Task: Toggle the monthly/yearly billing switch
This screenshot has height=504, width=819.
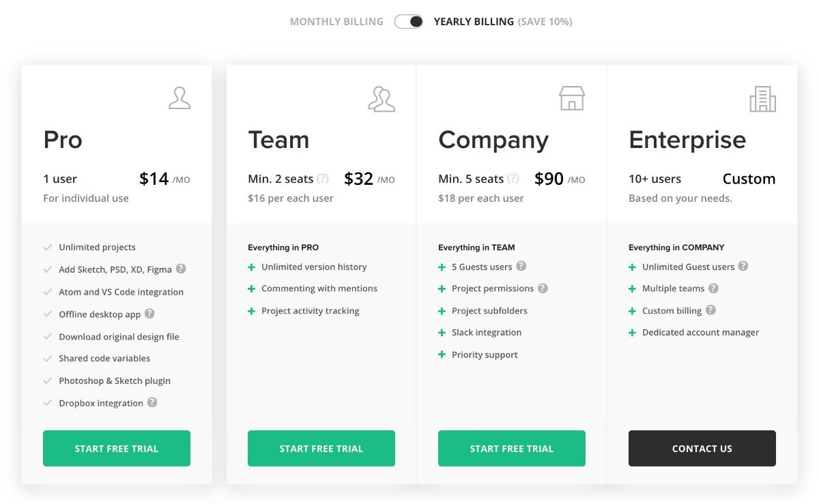Action: click(409, 22)
